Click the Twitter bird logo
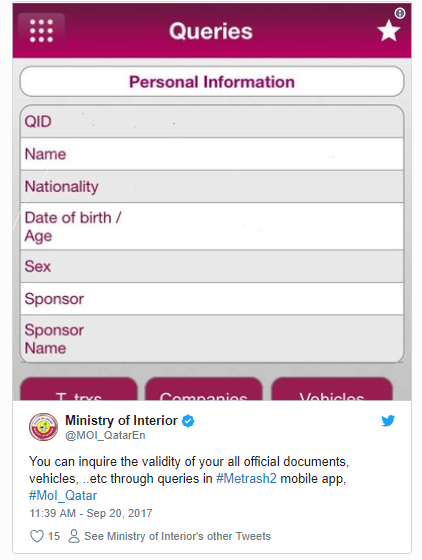 point(388,421)
